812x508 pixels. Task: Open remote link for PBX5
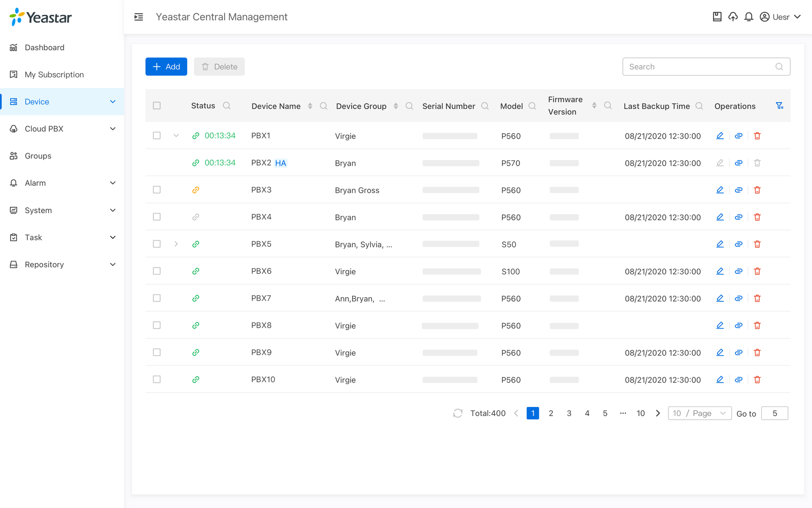point(738,244)
